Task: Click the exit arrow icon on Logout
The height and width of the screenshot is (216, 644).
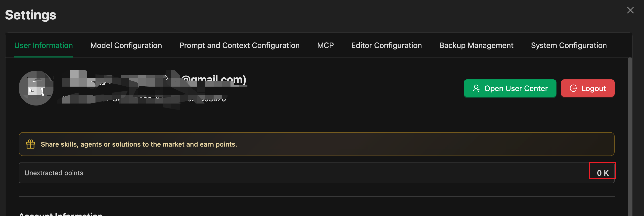Action: point(573,88)
